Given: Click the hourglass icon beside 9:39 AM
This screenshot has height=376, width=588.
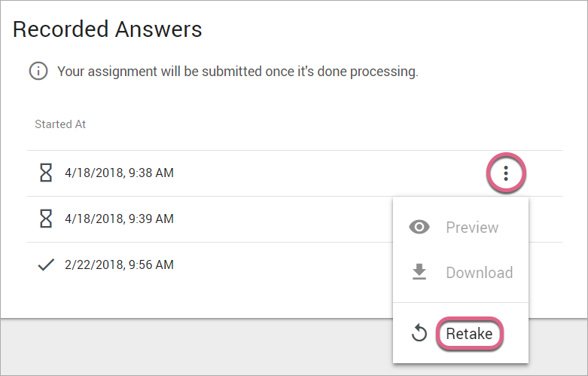Looking at the screenshot, I should click(x=46, y=219).
